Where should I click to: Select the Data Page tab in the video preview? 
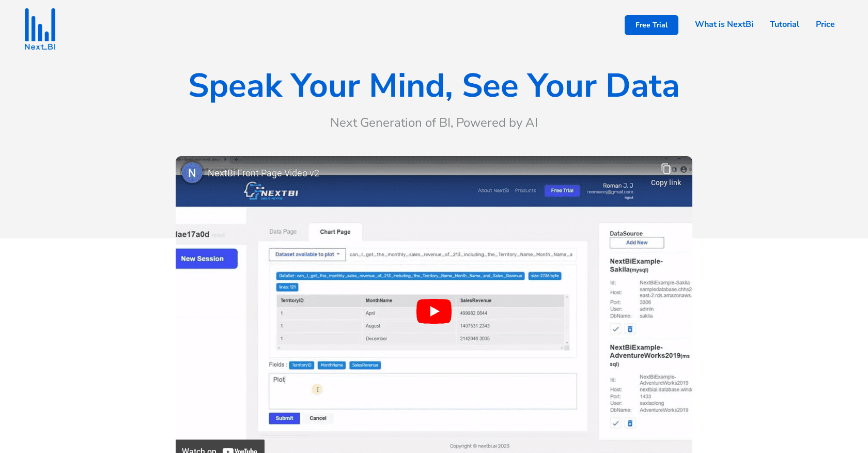pyautogui.click(x=283, y=232)
